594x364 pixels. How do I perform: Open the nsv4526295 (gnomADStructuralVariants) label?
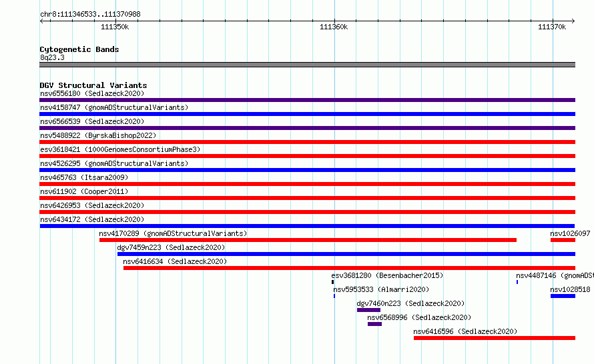point(114,163)
